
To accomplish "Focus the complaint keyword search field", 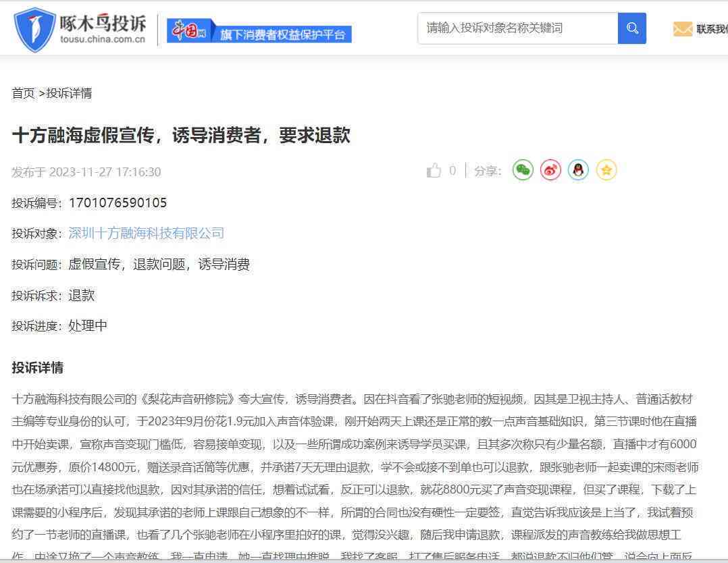I will [x=518, y=28].
